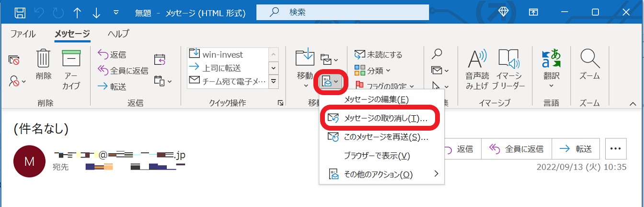Click the Delete trash can icon
The width and height of the screenshot is (644, 207).
coord(44,59)
